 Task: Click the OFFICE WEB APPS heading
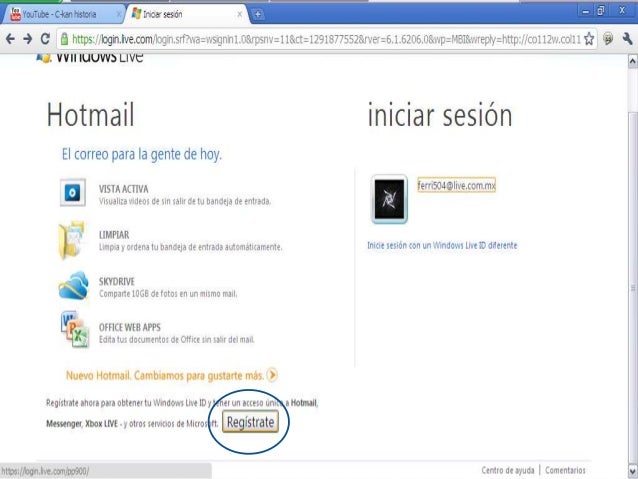tap(130, 327)
